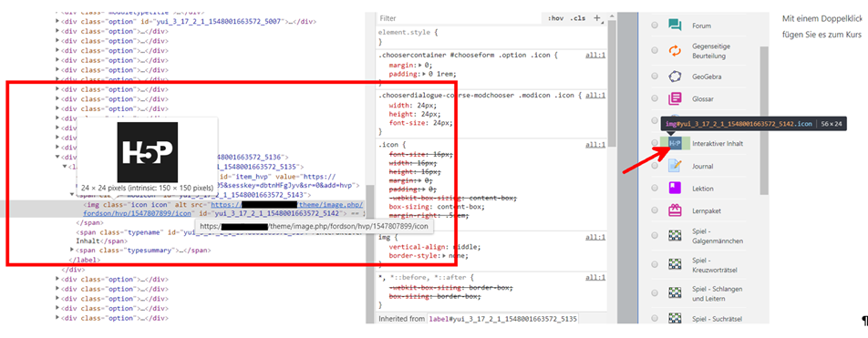Click the GeoGebra activity icon
The width and height of the screenshot is (868, 338).
[x=675, y=77]
